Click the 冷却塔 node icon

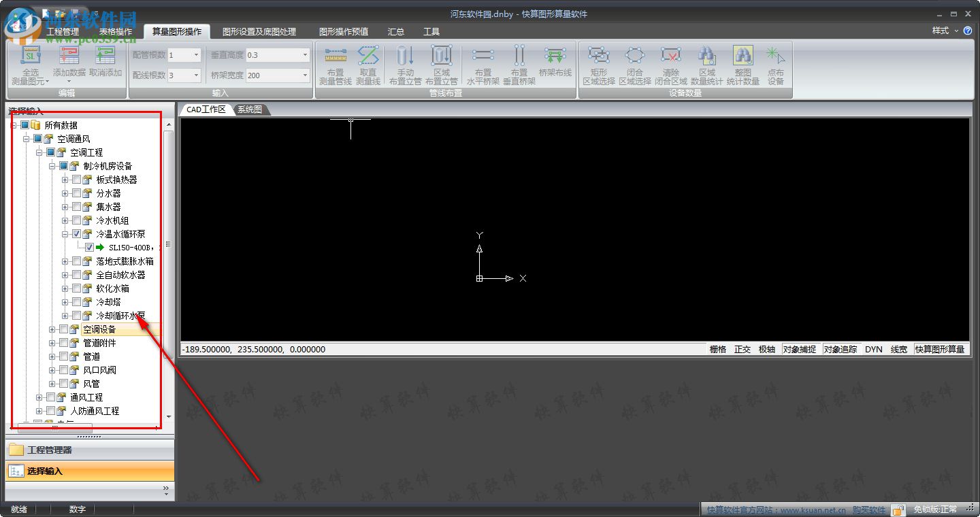[x=87, y=302]
